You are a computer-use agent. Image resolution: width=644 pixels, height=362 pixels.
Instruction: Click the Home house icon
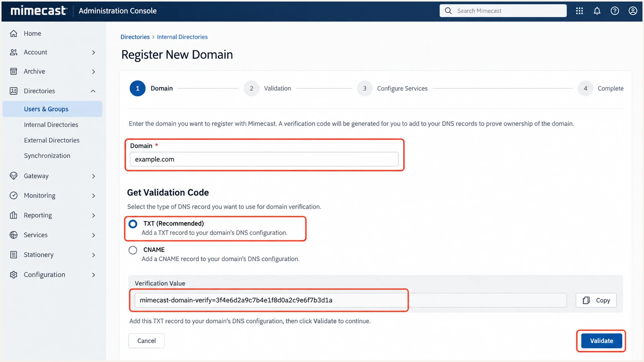[13, 33]
